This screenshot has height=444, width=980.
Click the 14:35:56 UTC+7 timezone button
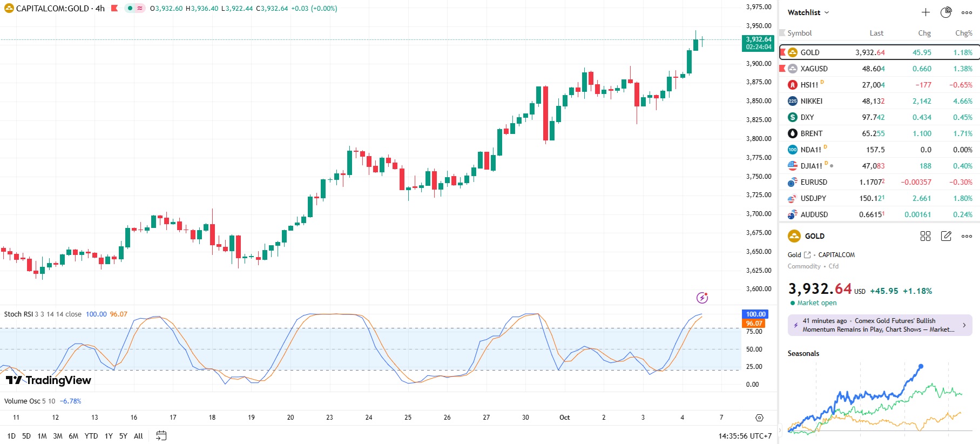tap(745, 436)
